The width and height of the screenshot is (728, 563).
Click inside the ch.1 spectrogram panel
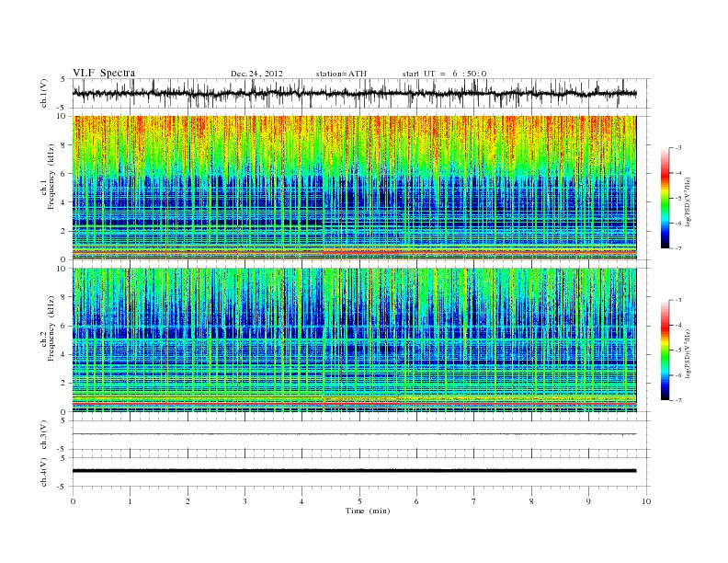[x=355, y=188]
